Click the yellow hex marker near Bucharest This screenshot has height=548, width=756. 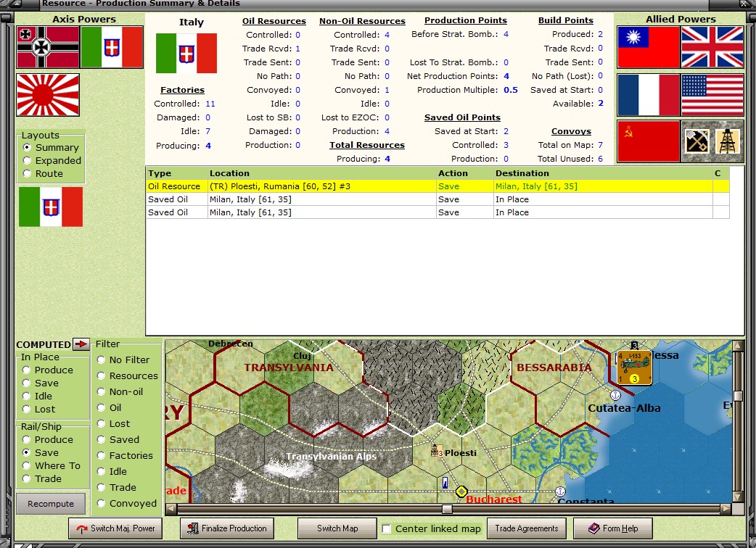(x=461, y=491)
